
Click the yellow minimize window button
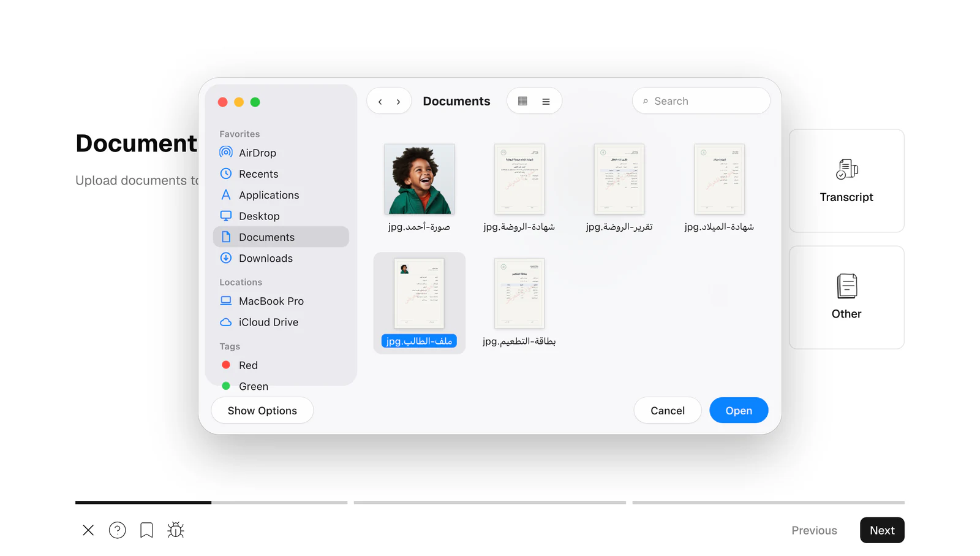239,102
